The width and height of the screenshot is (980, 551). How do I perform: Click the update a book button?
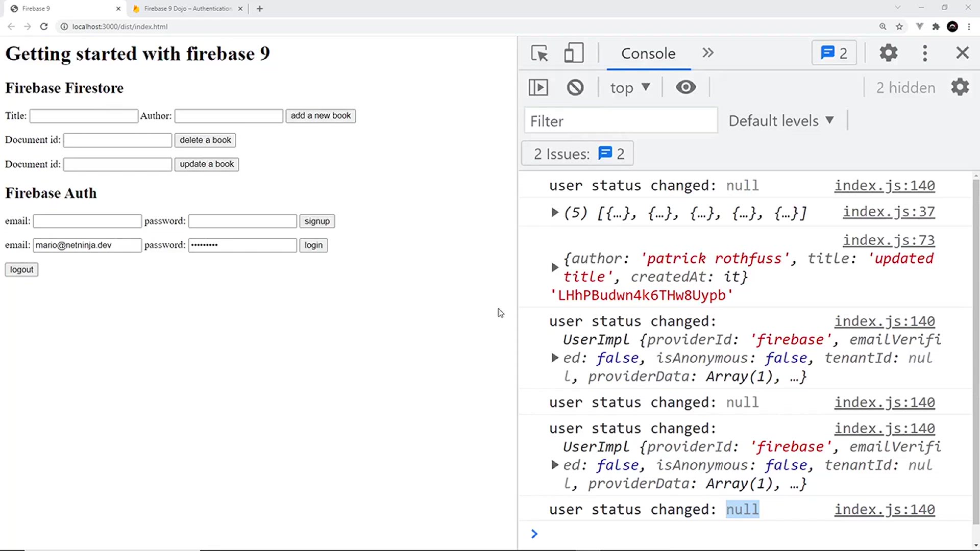point(207,164)
